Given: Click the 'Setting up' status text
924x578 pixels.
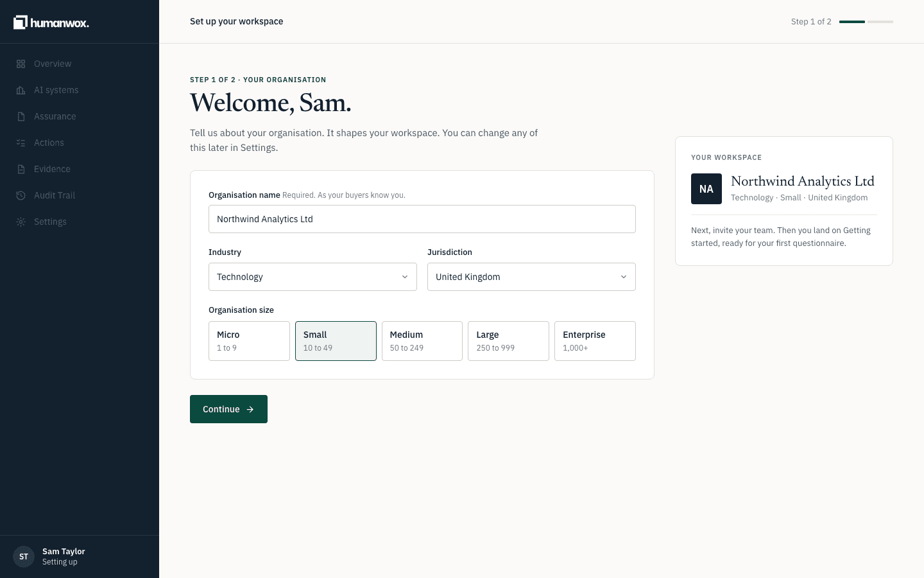Looking at the screenshot, I should pyautogui.click(x=60, y=562).
